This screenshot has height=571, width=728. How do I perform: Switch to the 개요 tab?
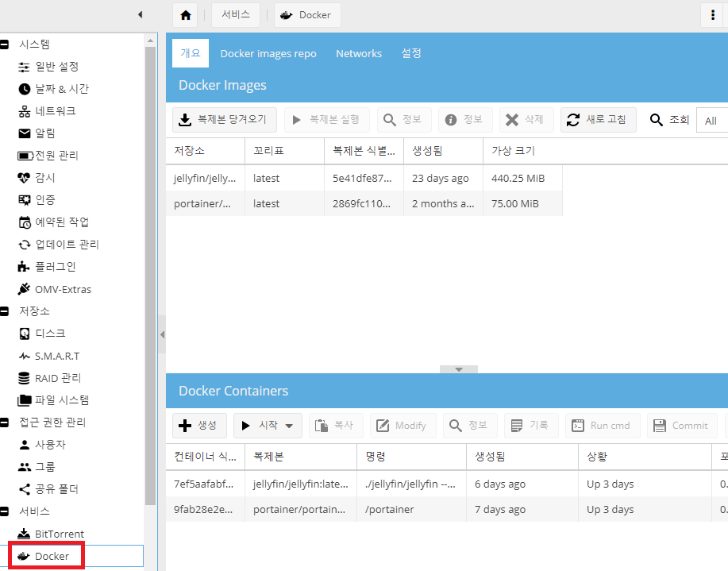(x=191, y=53)
